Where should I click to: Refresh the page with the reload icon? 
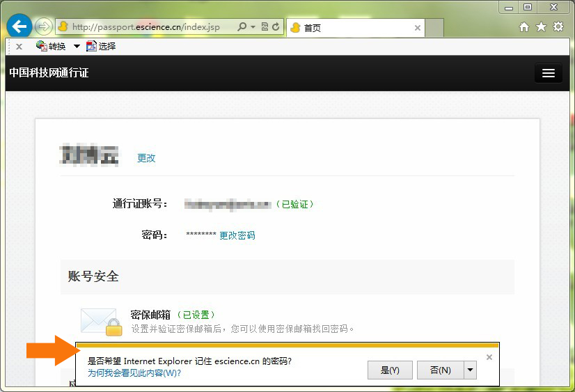tap(276, 27)
